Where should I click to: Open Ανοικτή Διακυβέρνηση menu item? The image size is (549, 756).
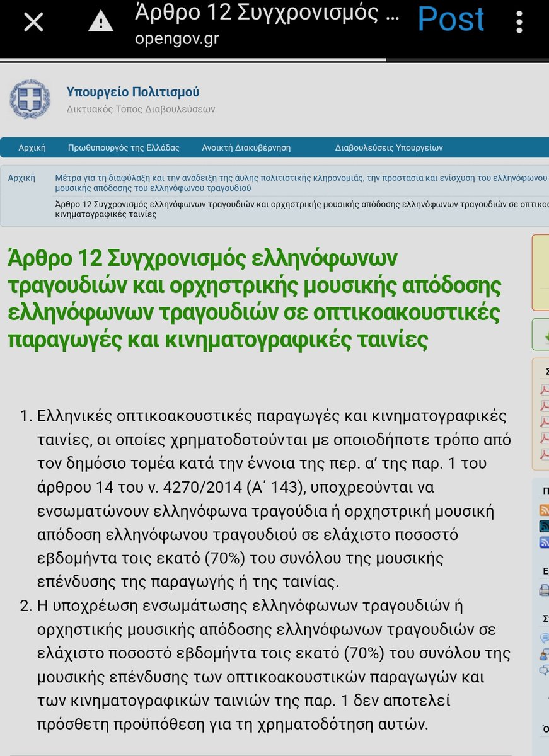246,148
